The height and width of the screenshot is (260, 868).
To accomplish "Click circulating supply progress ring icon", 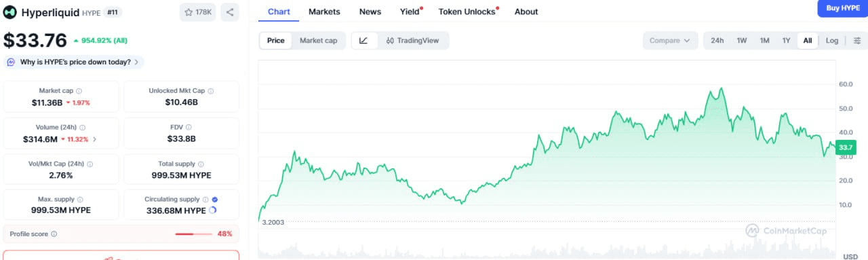I will point(212,210).
